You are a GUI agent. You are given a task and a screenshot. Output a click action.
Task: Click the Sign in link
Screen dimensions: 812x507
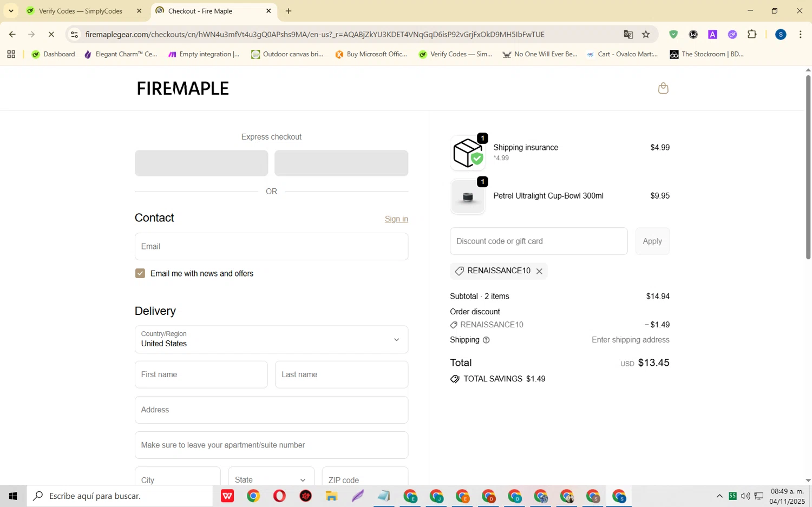click(396, 219)
